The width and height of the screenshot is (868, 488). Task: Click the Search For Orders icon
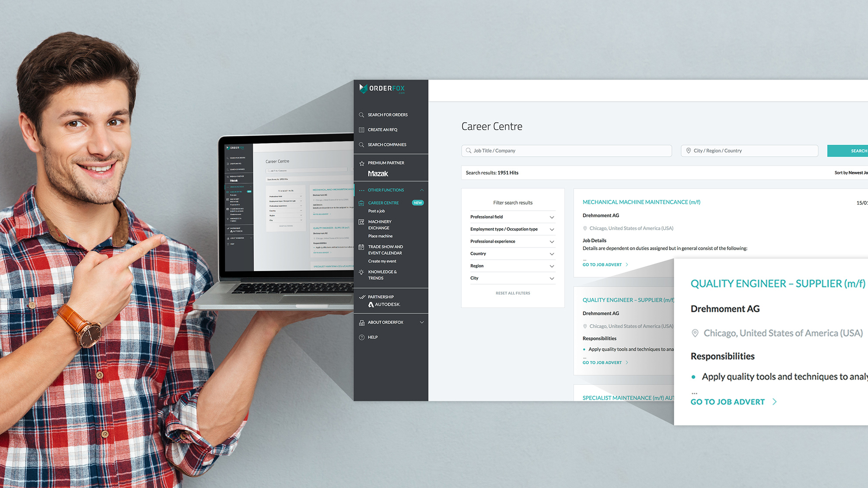[x=361, y=115]
